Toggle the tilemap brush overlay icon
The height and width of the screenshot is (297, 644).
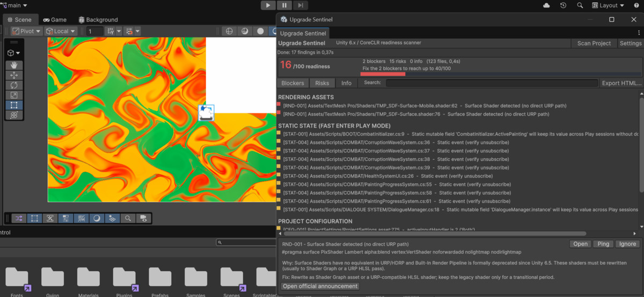click(x=50, y=218)
